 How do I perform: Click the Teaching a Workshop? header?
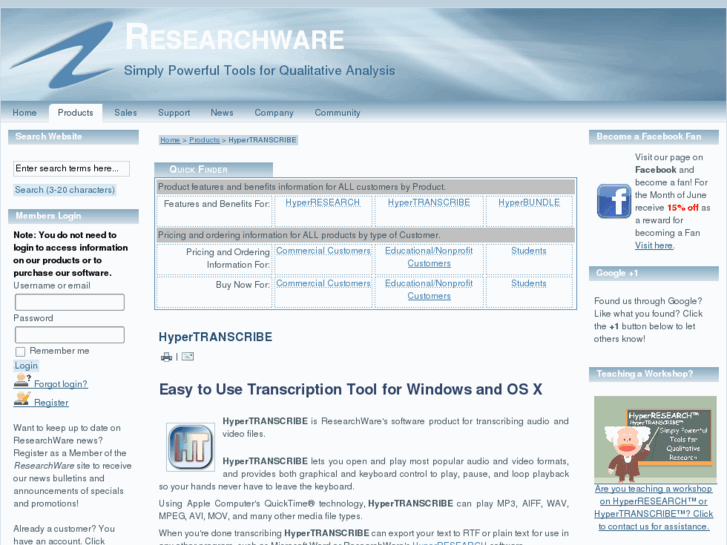(x=654, y=374)
